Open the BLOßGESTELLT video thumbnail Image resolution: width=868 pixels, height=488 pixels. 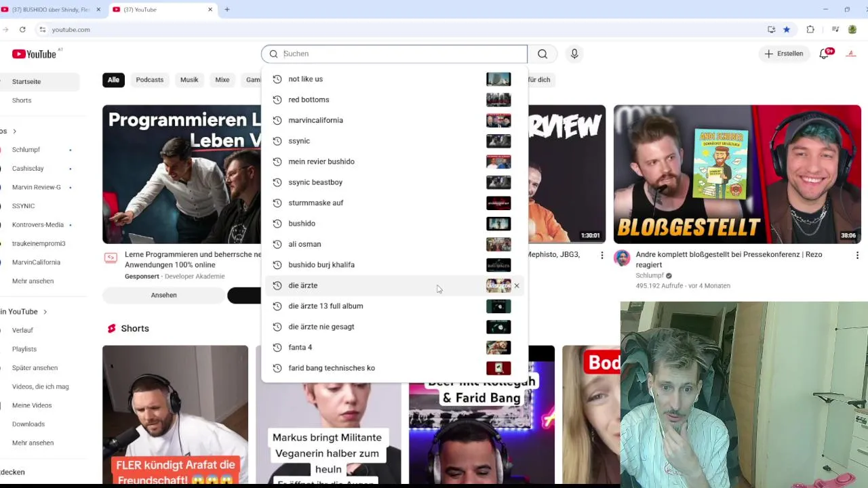point(737,174)
